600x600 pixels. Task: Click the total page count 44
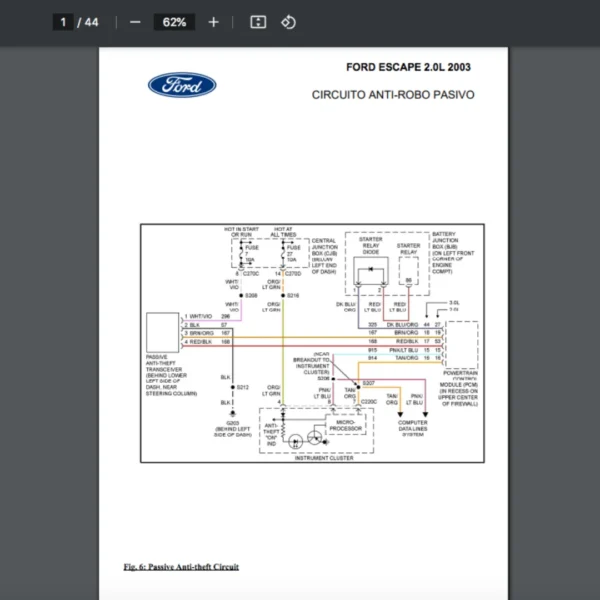pos(92,22)
